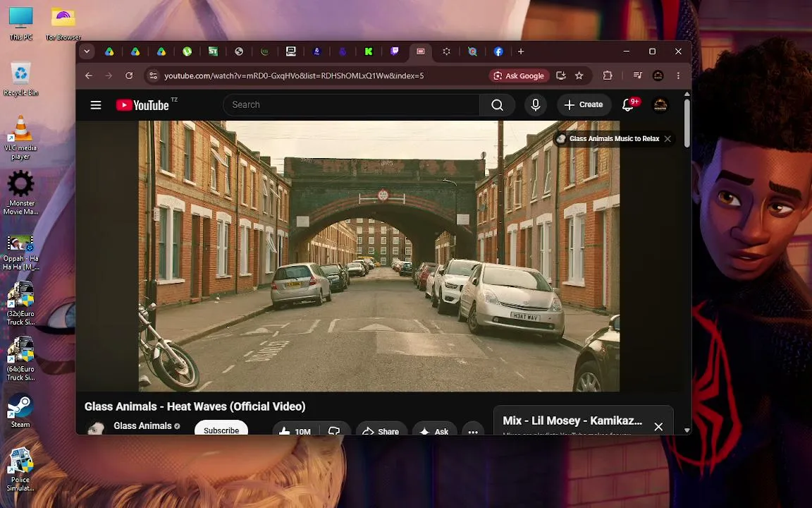Click the Heat Waves video player

379,256
